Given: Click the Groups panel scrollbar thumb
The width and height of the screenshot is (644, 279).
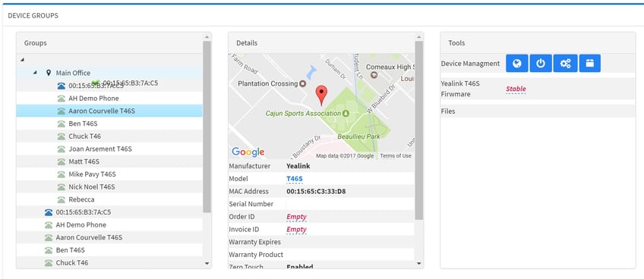Looking at the screenshot, I should coord(207,127).
